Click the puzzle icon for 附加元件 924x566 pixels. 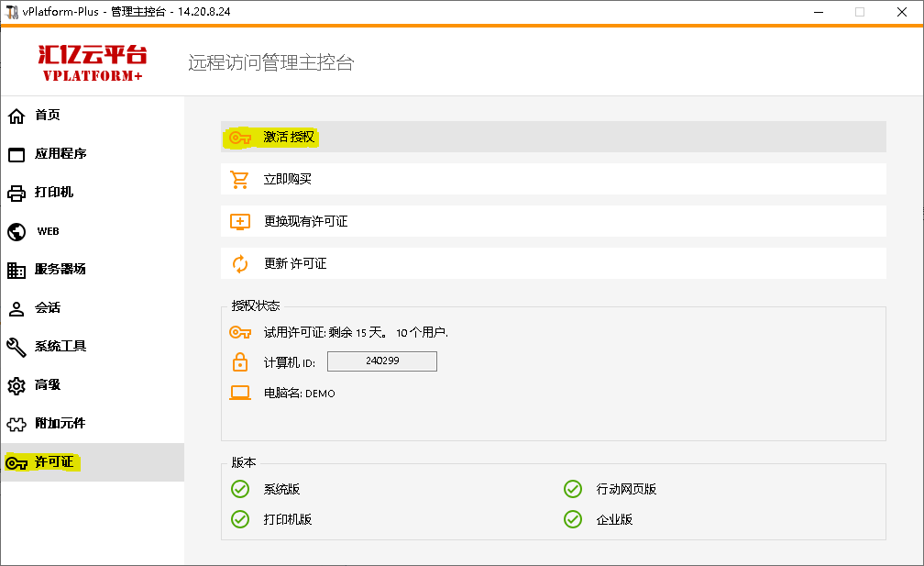[16, 424]
